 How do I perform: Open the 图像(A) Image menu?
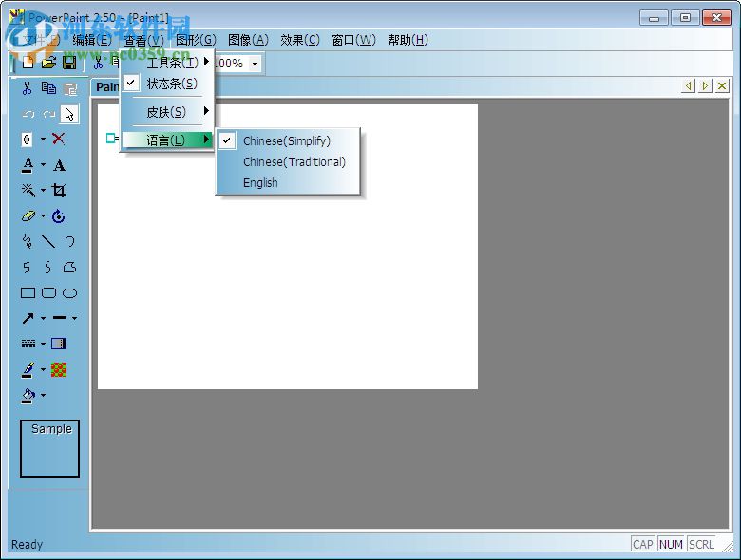[248, 40]
